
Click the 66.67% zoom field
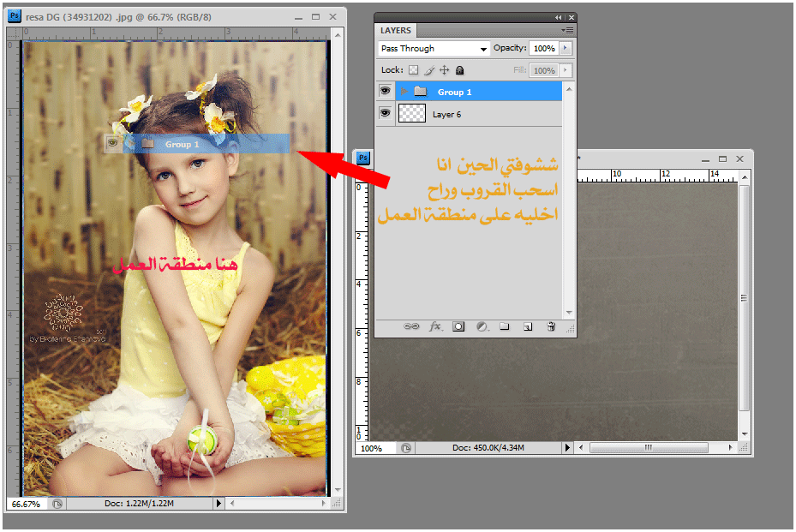26,504
